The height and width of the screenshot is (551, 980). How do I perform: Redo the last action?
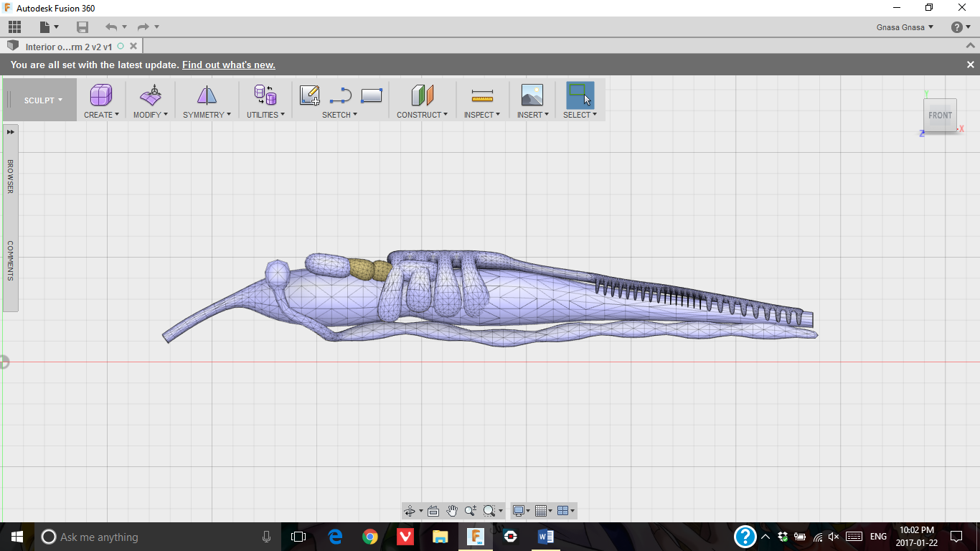point(143,27)
